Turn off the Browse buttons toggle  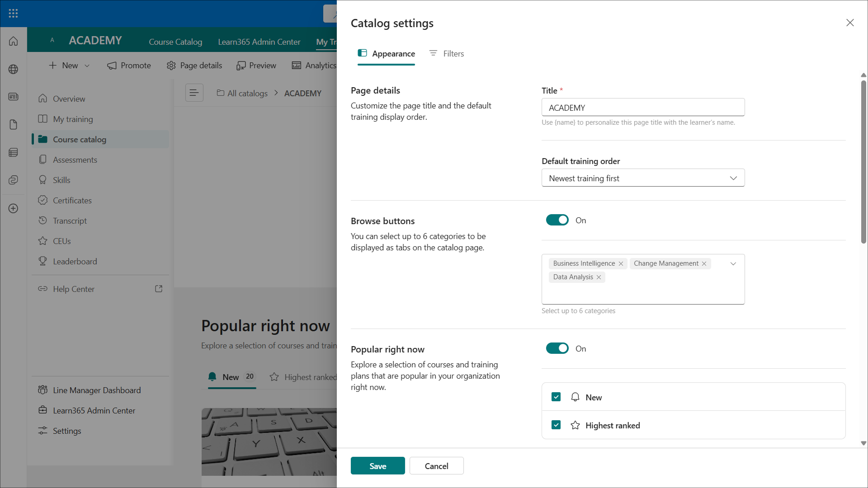[557, 220]
